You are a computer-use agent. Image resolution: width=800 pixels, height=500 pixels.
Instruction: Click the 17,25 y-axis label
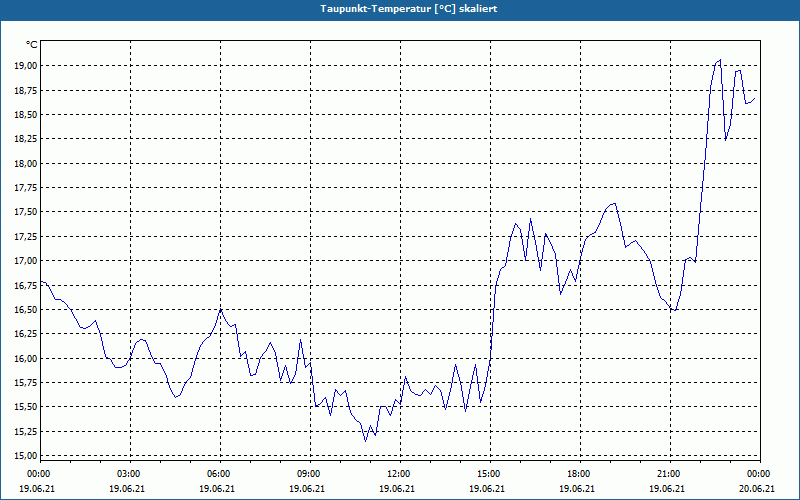pyautogui.click(x=27, y=237)
